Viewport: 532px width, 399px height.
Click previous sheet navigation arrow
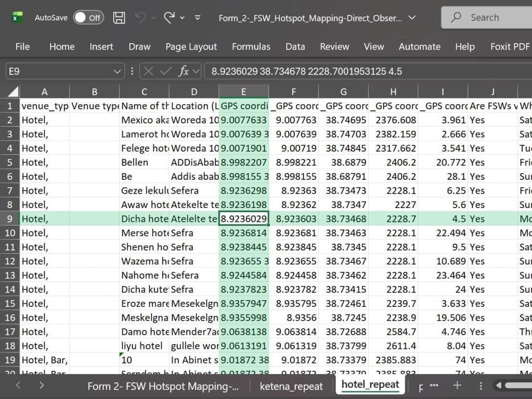18,385
